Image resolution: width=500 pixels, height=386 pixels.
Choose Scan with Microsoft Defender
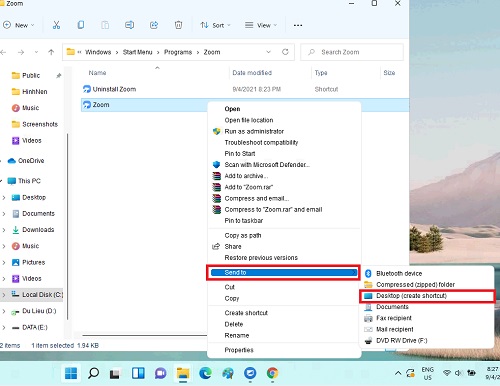(267, 165)
